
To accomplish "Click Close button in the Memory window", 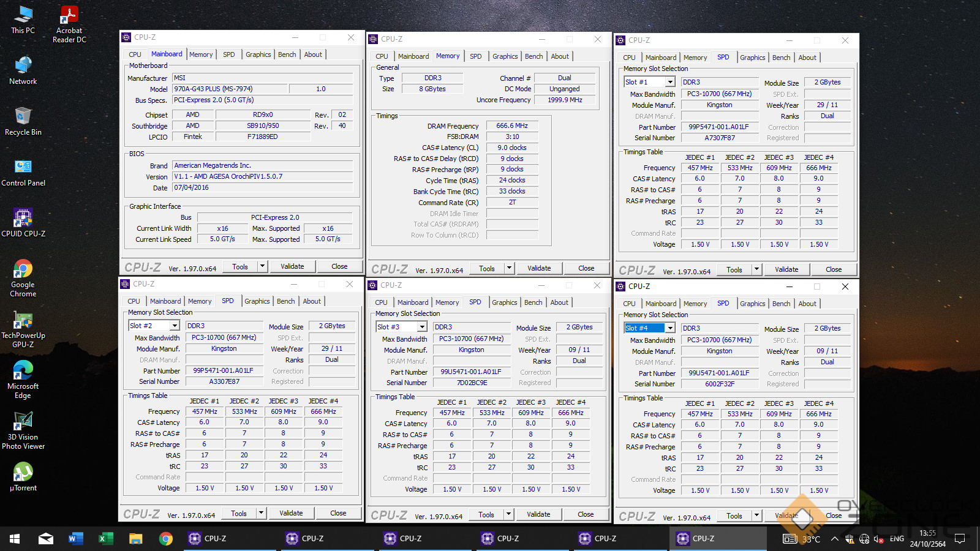I will tap(586, 268).
